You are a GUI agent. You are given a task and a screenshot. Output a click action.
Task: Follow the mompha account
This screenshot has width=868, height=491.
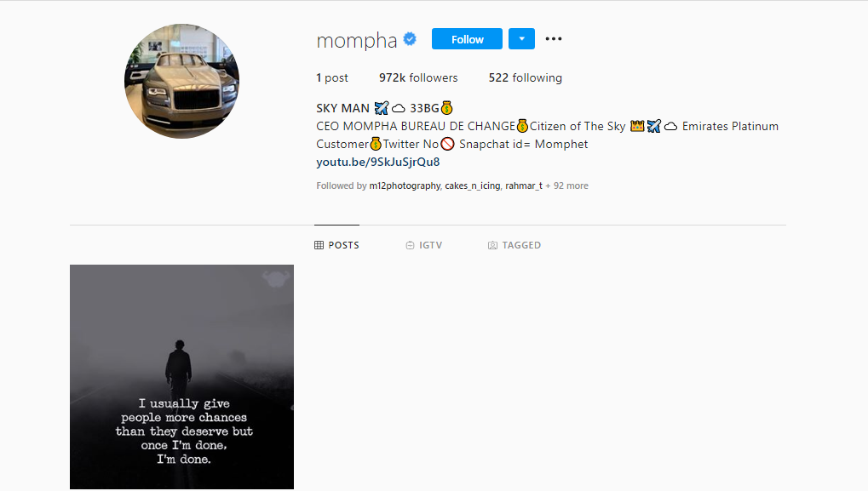click(467, 38)
